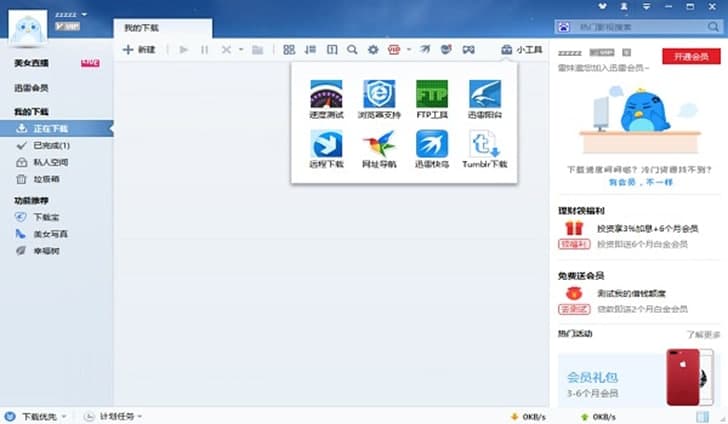Click the skin icon in title bar
Viewport: 728px width, 424px height.
(602, 7)
